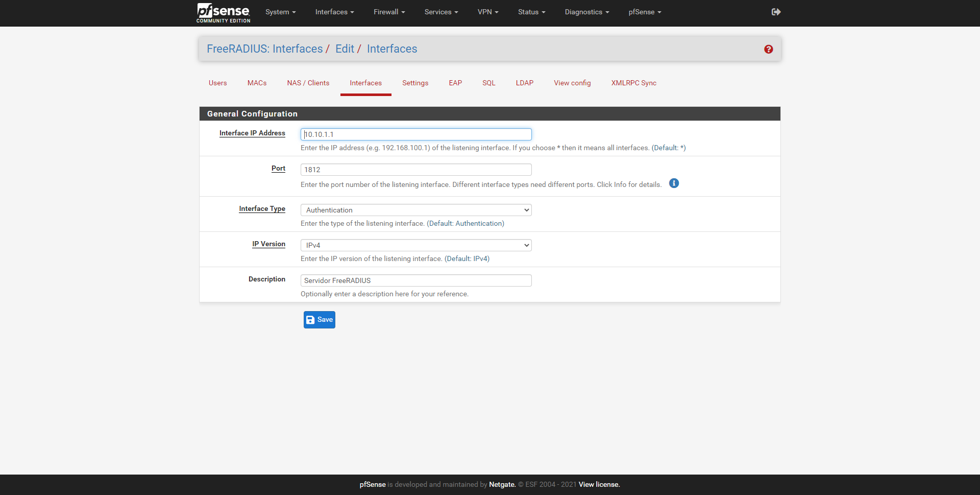
Task: Switch to the Users tab
Action: (218, 83)
